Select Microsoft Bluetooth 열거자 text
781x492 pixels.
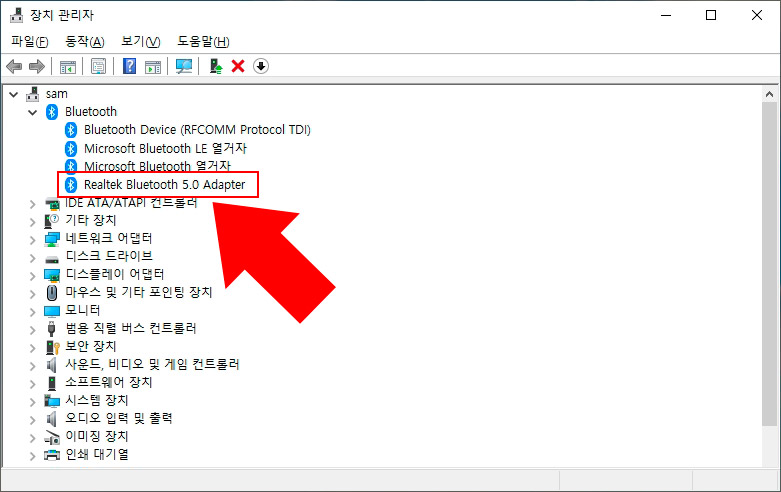[x=157, y=166]
